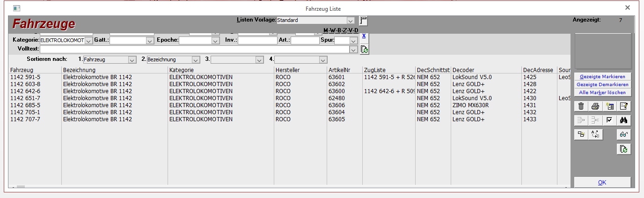The width and height of the screenshot is (644, 198).
Task: Select vehicle row 1142 603-8
Action: pos(289,84)
